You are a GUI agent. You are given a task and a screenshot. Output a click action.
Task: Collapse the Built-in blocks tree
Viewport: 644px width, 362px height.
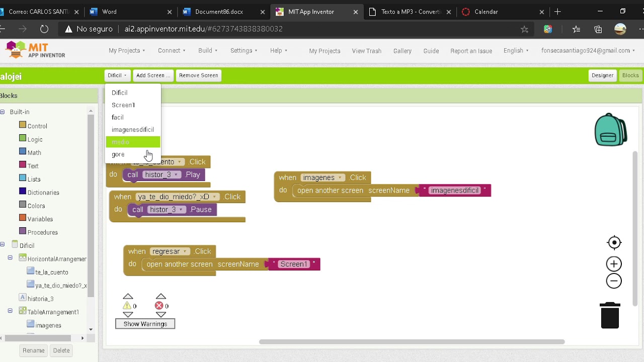coord(3,112)
